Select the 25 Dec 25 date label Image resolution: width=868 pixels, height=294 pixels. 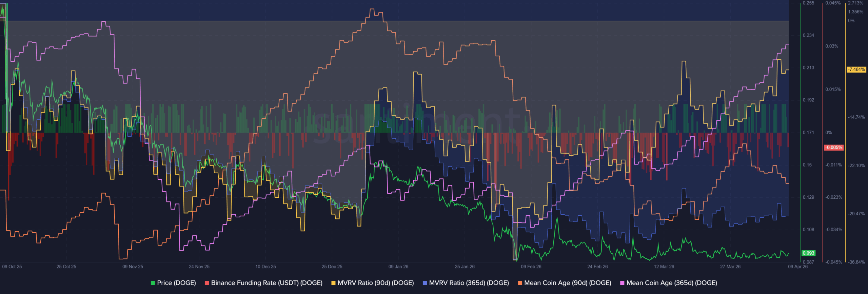pos(332,267)
